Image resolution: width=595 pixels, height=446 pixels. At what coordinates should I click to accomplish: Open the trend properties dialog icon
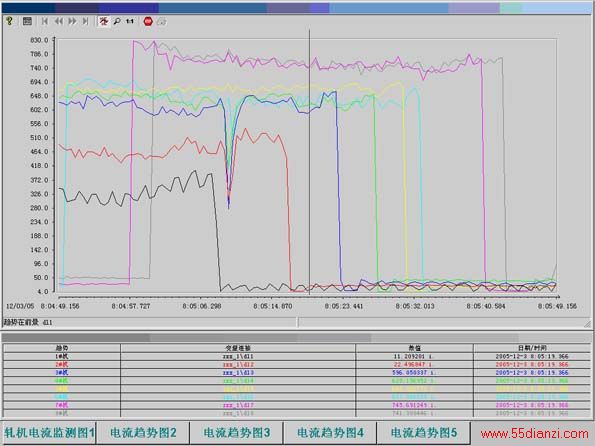(27, 21)
